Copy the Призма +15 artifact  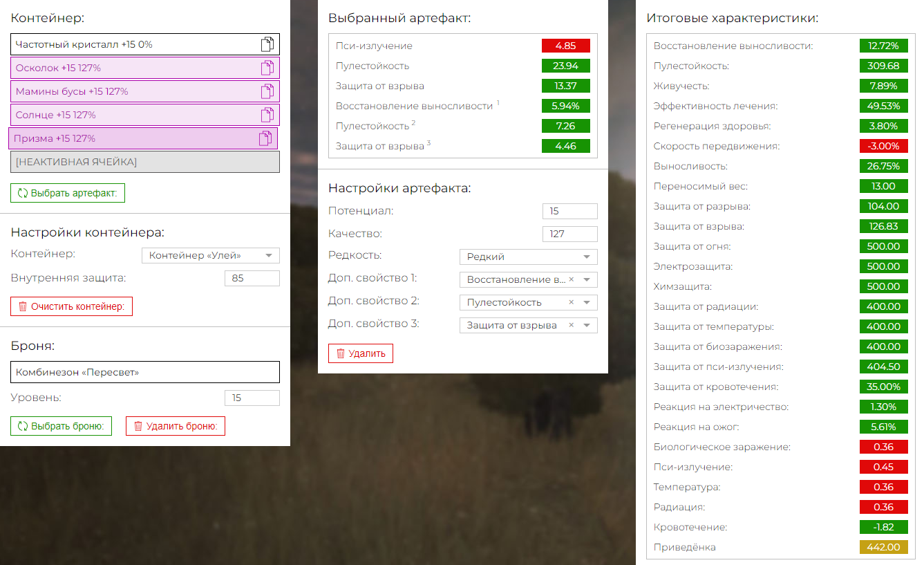(x=265, y=139)
